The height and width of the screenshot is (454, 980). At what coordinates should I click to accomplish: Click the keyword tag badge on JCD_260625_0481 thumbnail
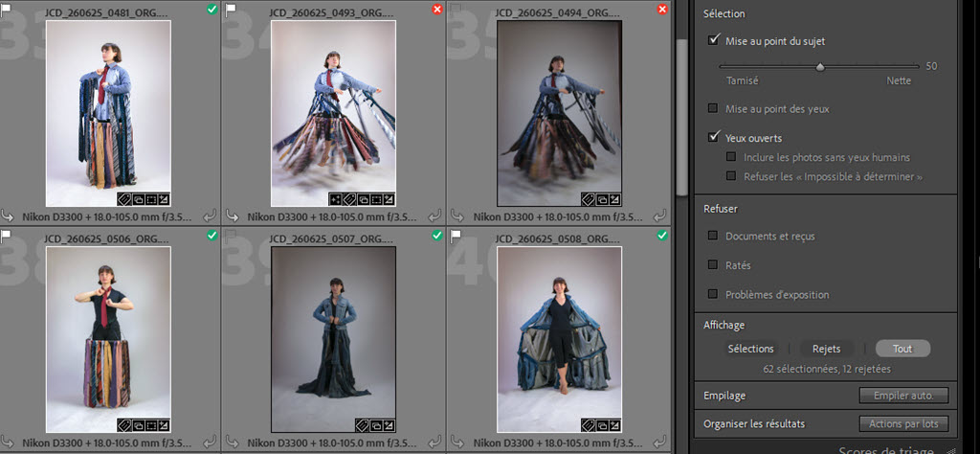124,199
